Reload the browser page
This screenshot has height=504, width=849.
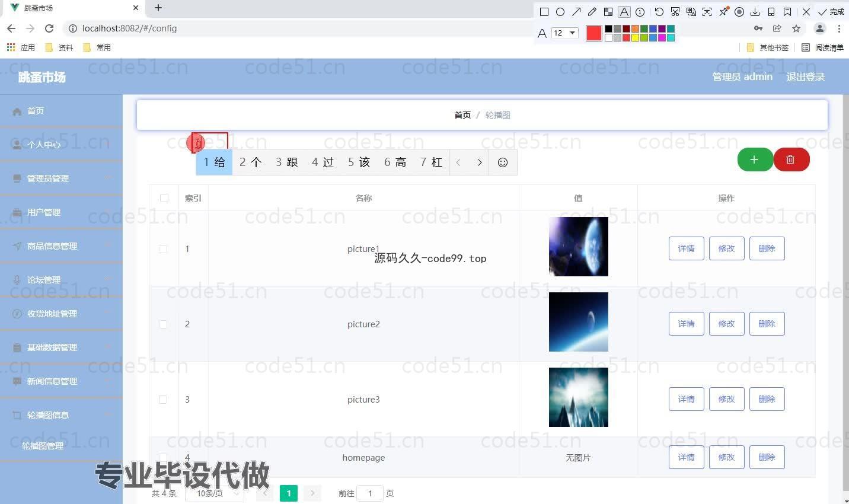pyautogui.click(x=49, y=28)
